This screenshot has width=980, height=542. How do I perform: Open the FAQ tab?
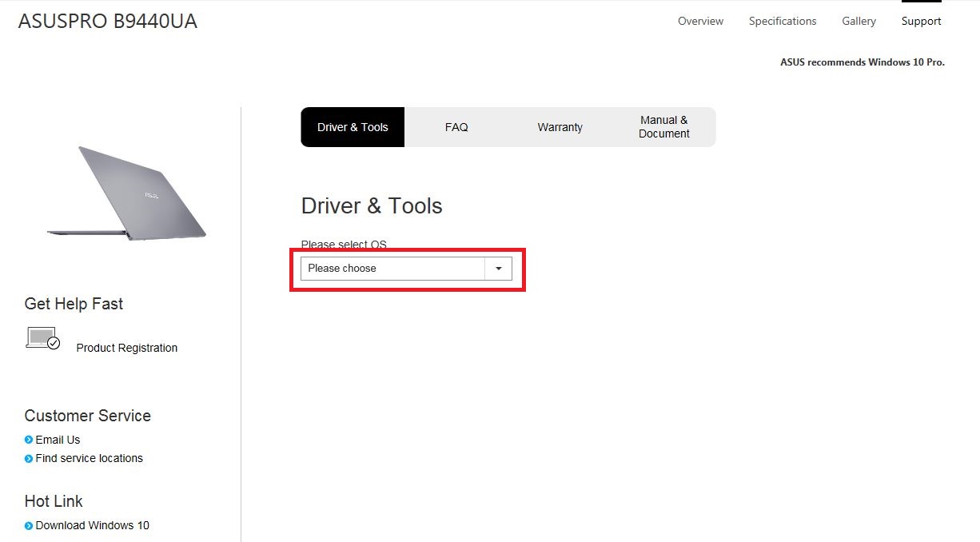[456, 127]
